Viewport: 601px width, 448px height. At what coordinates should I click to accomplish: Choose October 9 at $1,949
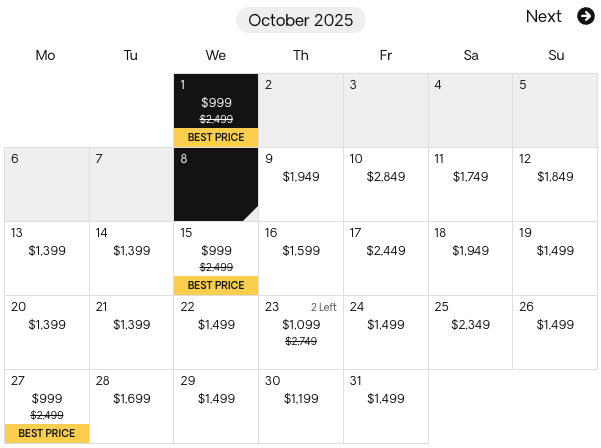(x=301, y=184)
